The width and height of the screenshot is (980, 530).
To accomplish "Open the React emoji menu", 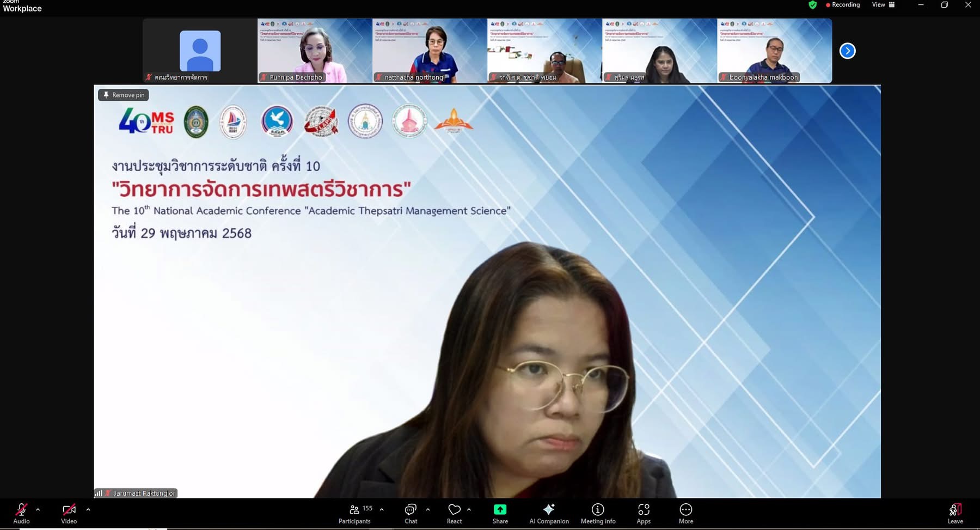I will [x=454, y=513].
